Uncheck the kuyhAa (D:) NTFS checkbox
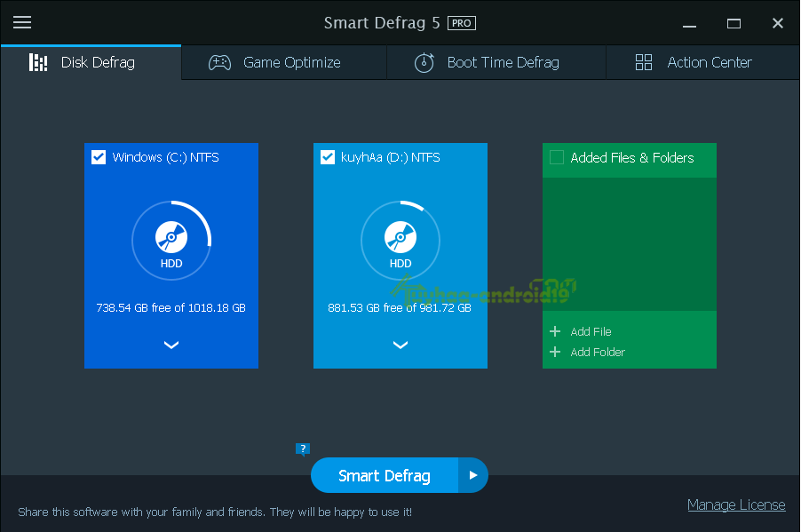 click(x=328, y=157)
